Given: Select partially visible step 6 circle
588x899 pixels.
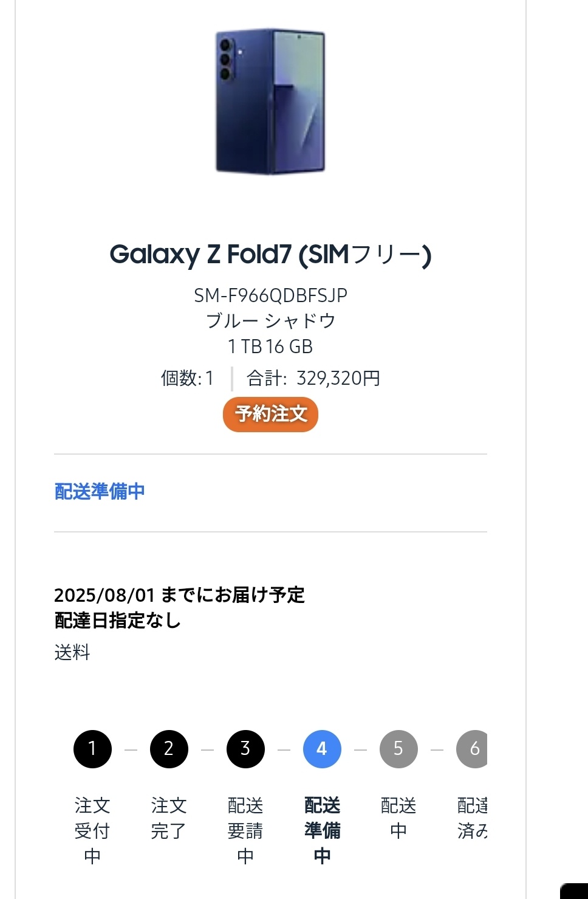Looking at the screenshot, I should tap(472, 749).
